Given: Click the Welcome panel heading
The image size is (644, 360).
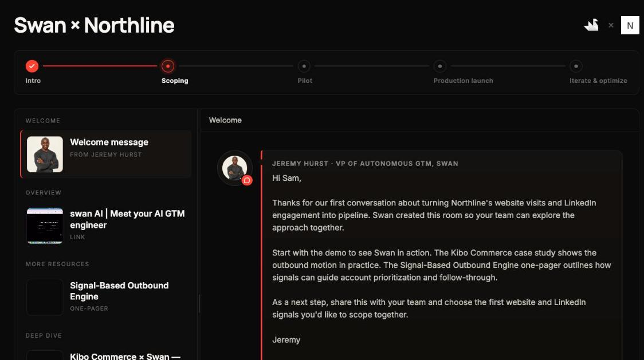Looking at the screenshot, I should point(225,120).
